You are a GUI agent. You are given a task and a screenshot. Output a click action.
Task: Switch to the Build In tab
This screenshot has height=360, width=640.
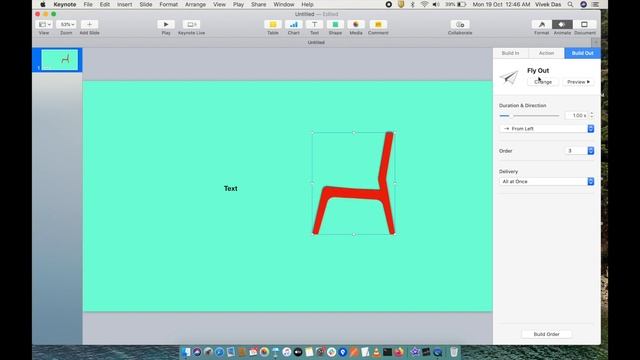click(511, 53)
